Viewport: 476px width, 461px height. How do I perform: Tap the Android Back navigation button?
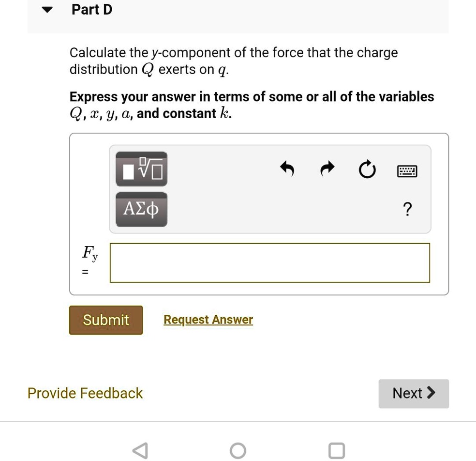(x=139, y=450)
